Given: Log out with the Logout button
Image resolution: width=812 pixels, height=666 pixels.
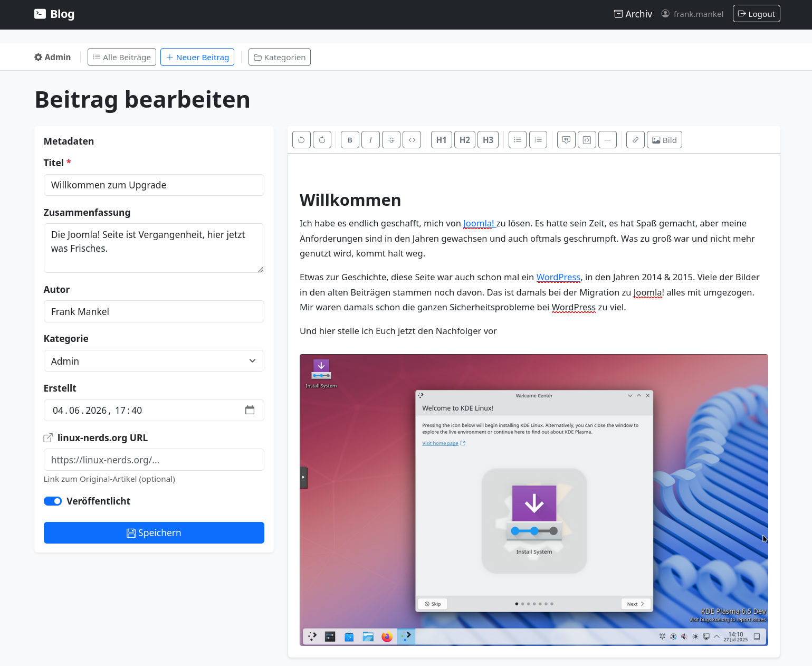Looking at the screenshot, I should [757, 14].
